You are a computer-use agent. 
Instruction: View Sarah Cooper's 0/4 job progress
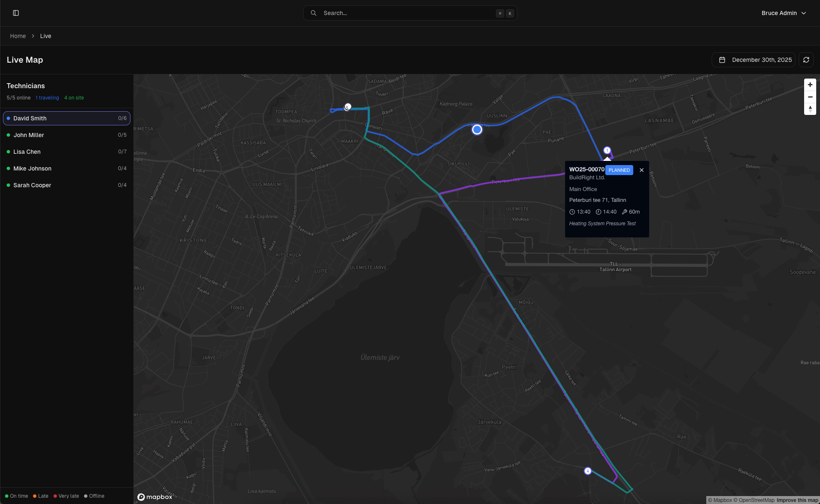coord(123,185)
